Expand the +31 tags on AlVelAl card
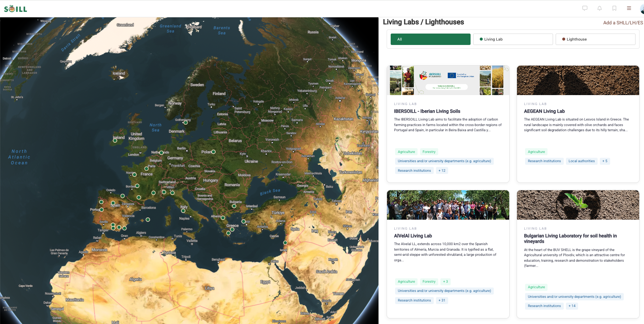This screenshot has width=644, height=324. pyautogui.click(x=442, y=300)
